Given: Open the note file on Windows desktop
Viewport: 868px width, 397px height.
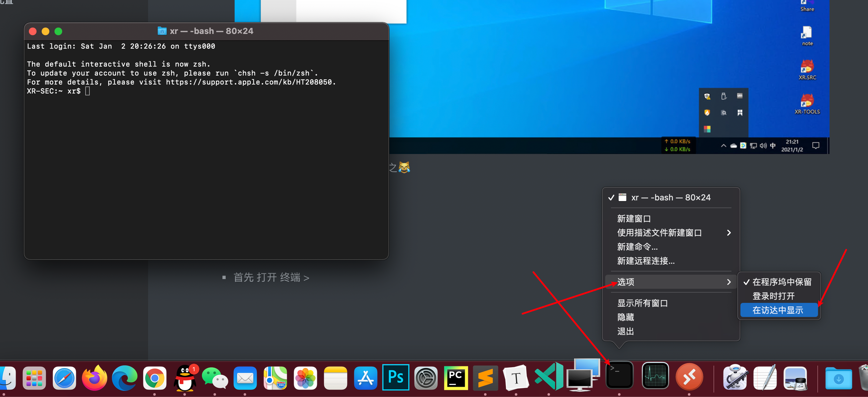Looking at the screenshot, I should [807, 36].
